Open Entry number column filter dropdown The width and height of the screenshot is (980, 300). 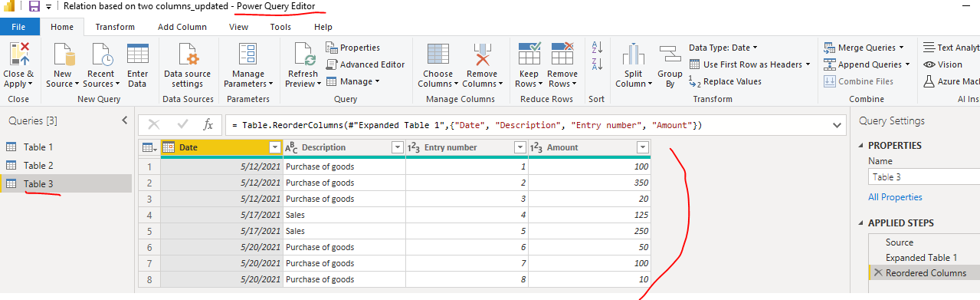coord(520,147)
